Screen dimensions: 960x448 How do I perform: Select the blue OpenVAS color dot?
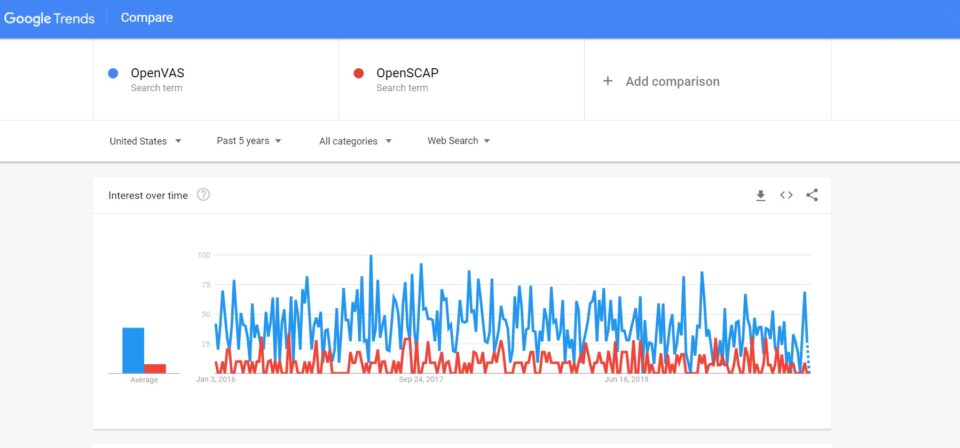113,73
